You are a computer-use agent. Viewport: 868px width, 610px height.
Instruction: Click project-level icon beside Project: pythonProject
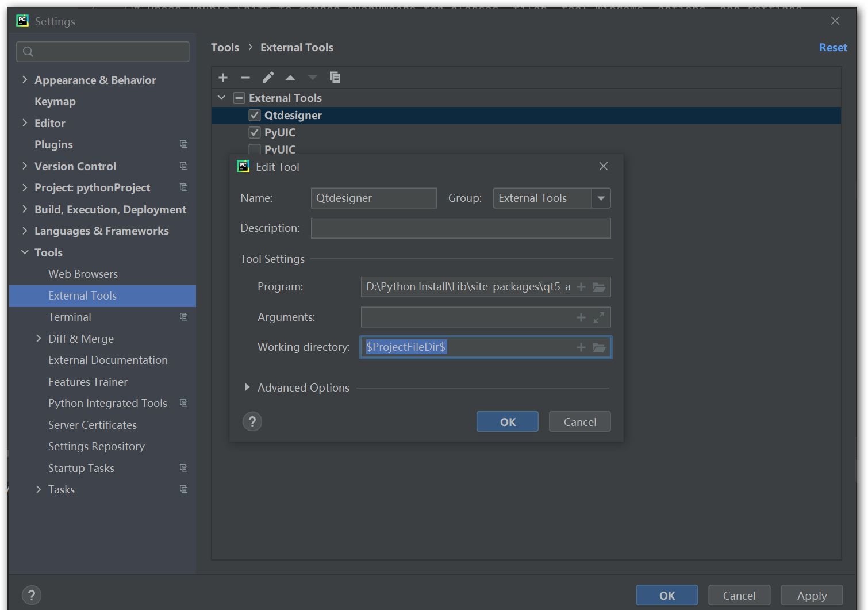coord(183,187)
